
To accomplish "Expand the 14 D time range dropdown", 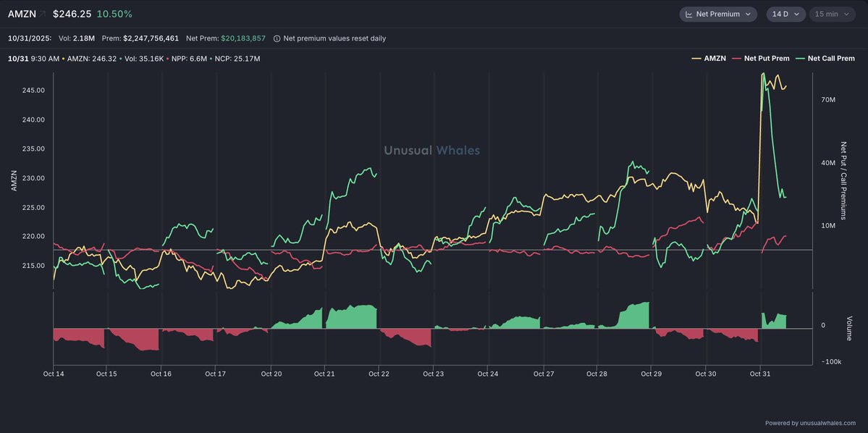I will tap(785, 14).
